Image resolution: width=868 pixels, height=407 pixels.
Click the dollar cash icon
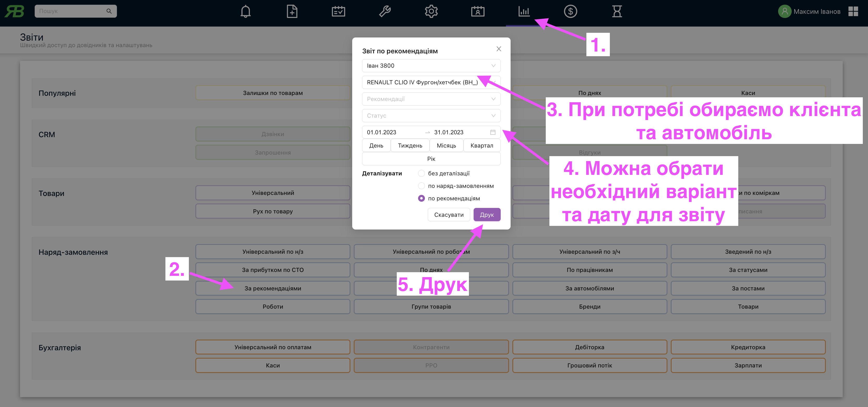[571, 11]
